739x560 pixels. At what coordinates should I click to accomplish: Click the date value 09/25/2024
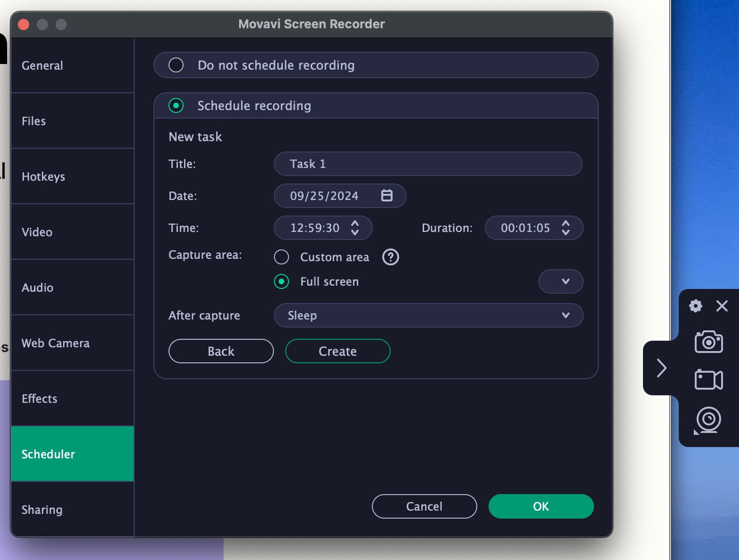pos(324,196)
